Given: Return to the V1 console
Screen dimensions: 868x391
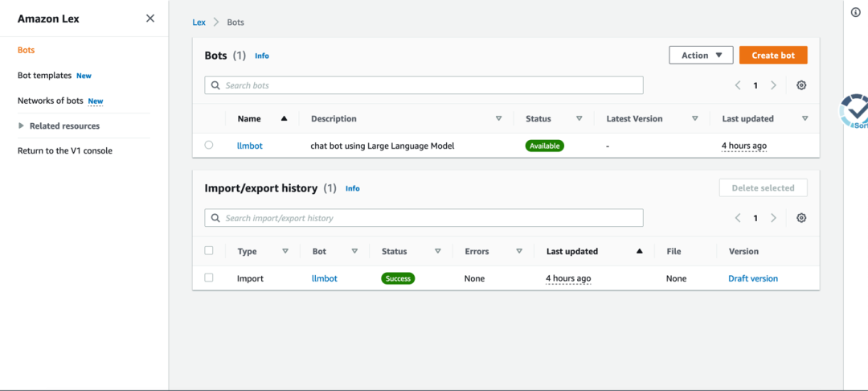Looking at the screenshot, I should click(65, 150).
